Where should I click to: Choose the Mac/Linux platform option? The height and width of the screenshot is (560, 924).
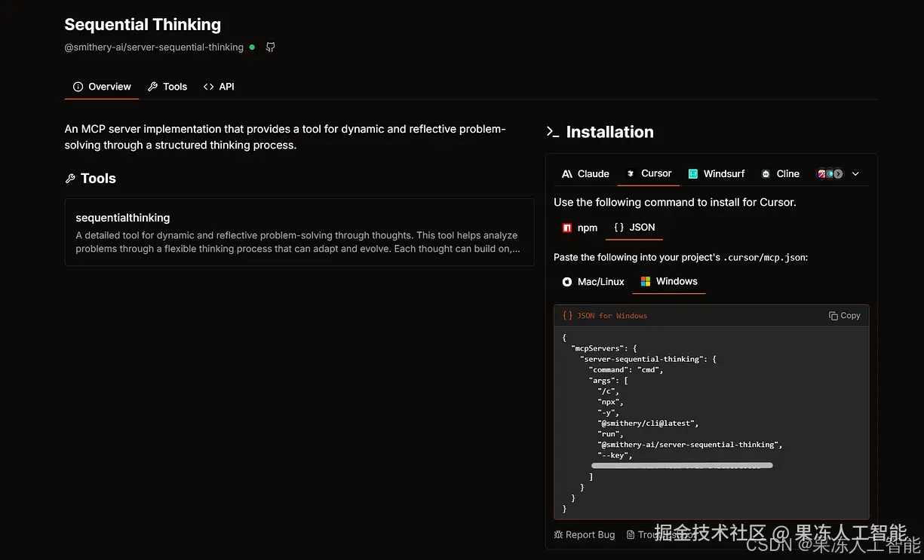pos(594,282)
